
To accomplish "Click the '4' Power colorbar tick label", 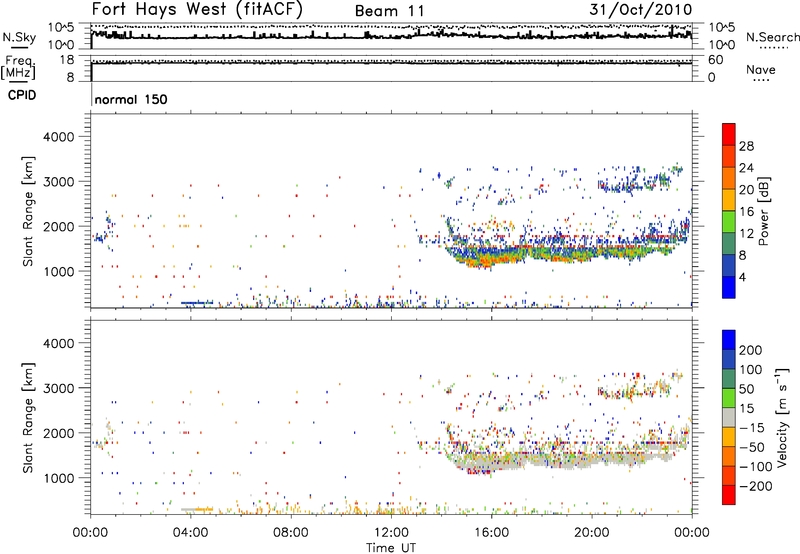I will [742, 277].
